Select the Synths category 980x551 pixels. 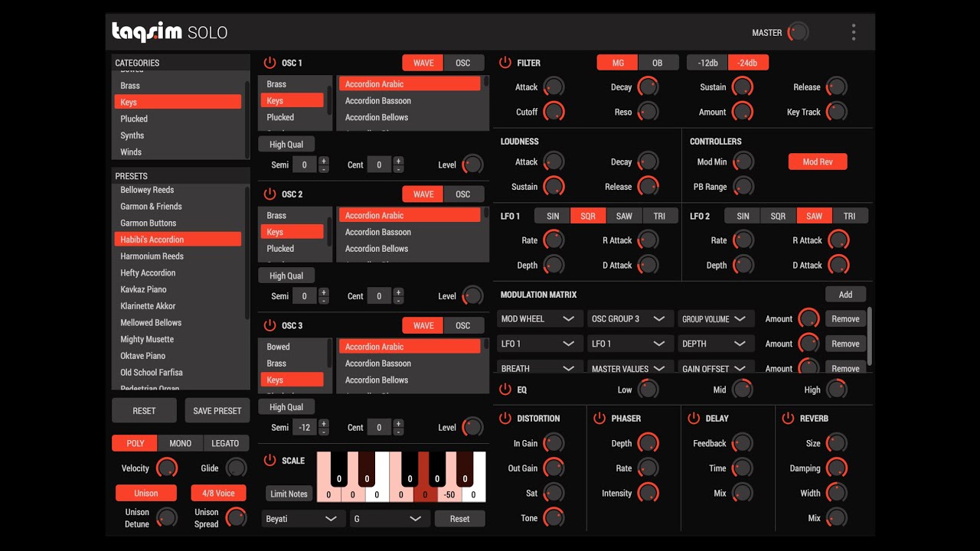coord(178,135)
